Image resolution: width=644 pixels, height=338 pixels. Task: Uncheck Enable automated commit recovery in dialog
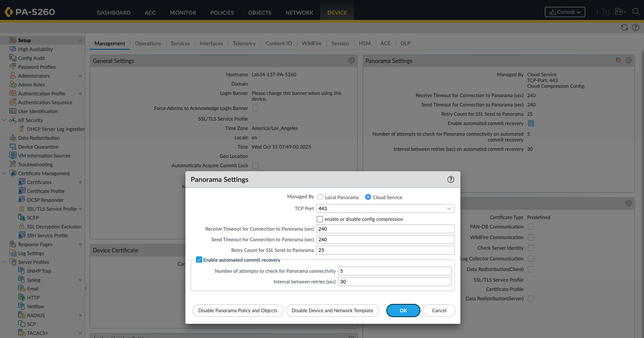tap(199, 260)
